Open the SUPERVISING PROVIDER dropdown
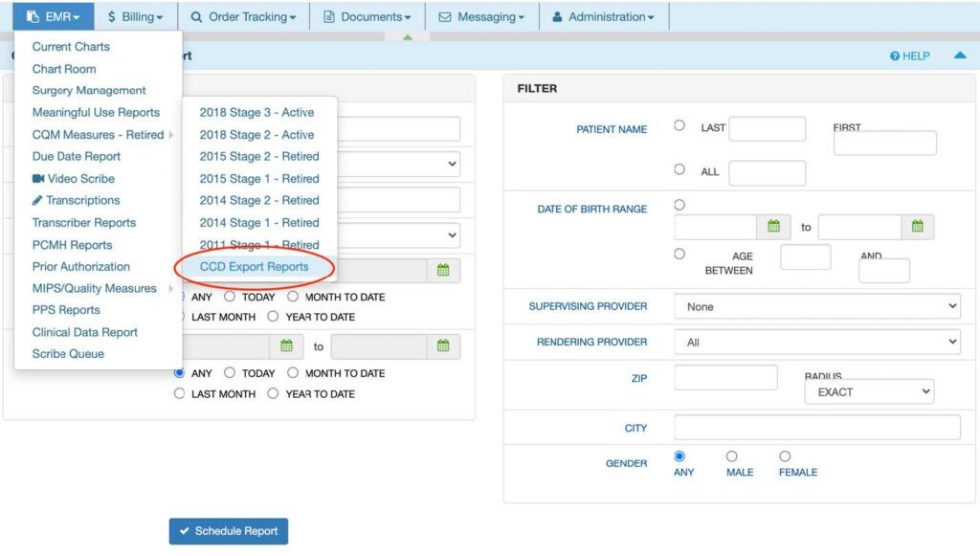Screen dimensions: 980x556 coord(818,305)
